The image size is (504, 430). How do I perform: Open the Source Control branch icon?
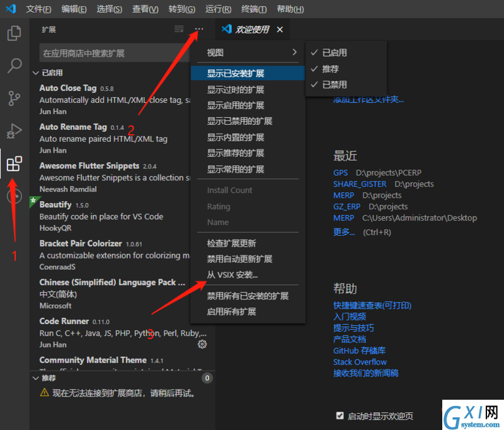[x=14, y=98]
